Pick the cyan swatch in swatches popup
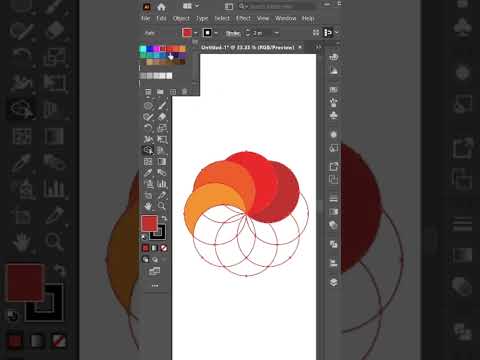 click(x=143, y=49)
